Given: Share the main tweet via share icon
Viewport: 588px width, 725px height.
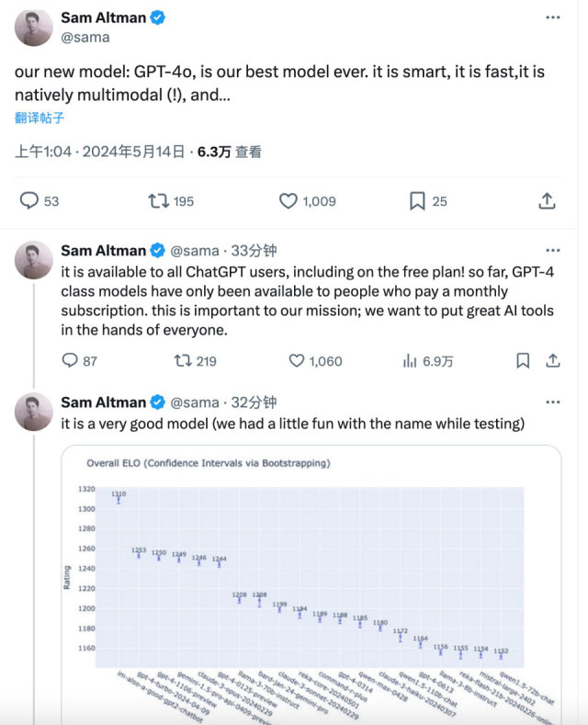Looking at the screenshot, I should [547, 200].
